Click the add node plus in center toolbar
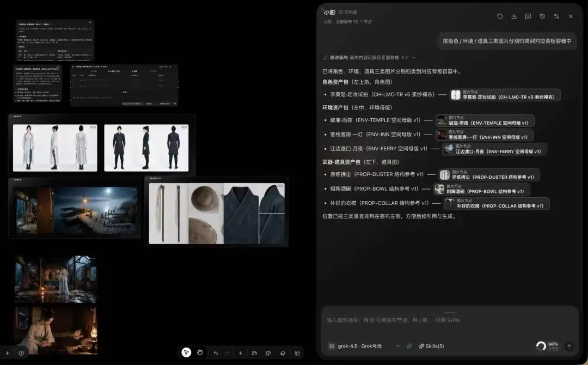 coord(241,353)
